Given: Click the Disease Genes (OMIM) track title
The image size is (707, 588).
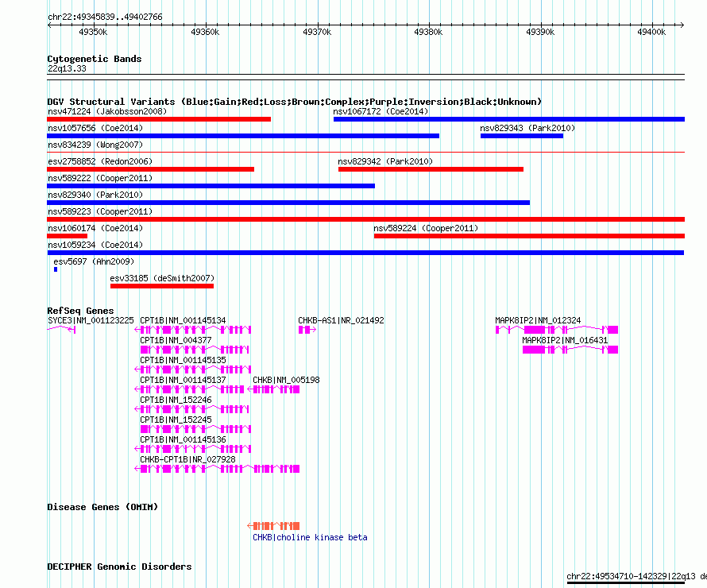Looking at the screenshot, I should (102, 507).
